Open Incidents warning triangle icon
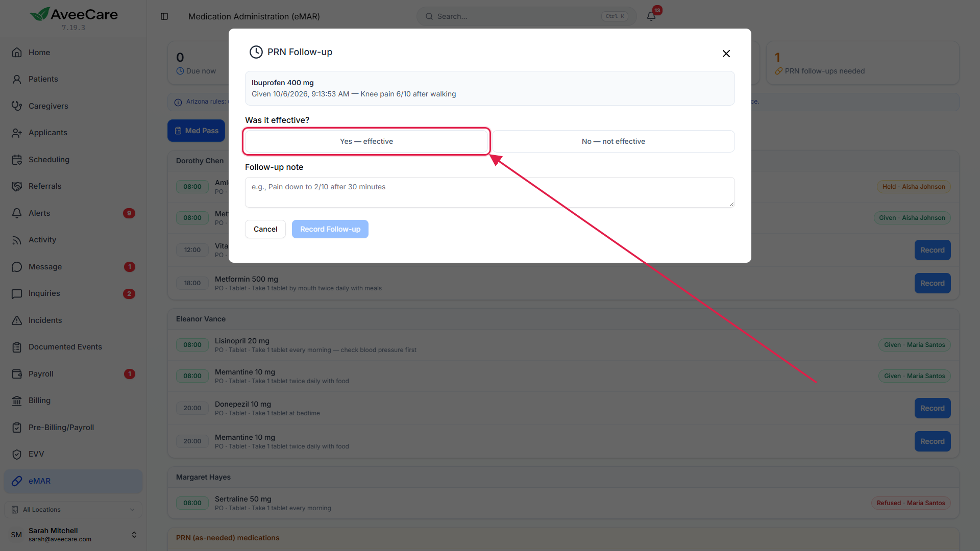Viewport: 980px width, 551px height. coord(17,320)
